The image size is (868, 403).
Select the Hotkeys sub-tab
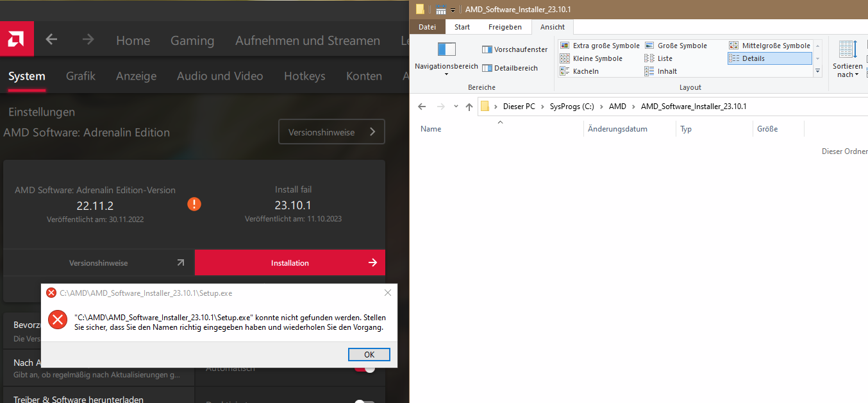[305, 76]
